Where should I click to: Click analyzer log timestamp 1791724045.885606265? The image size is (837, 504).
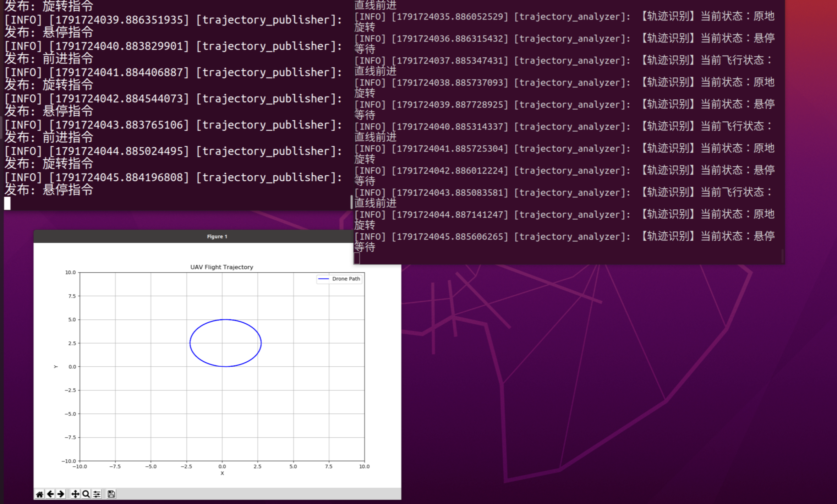[450, 237]
